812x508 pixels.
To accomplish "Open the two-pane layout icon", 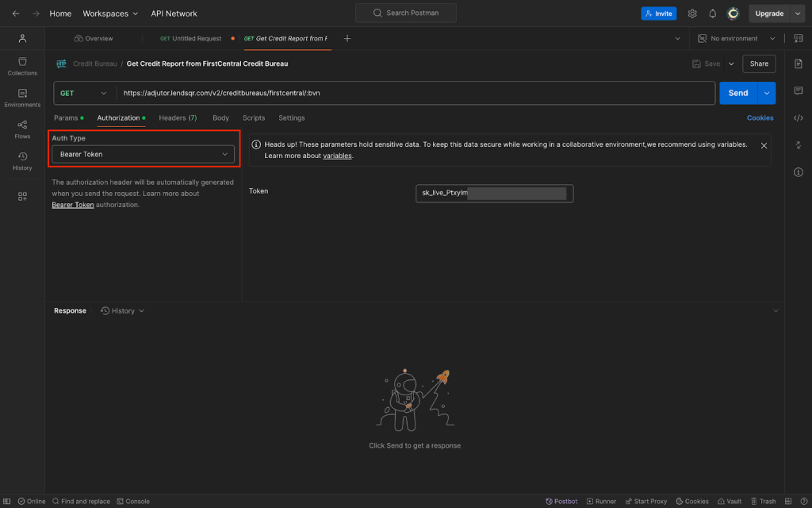I will tap(790, 502).
